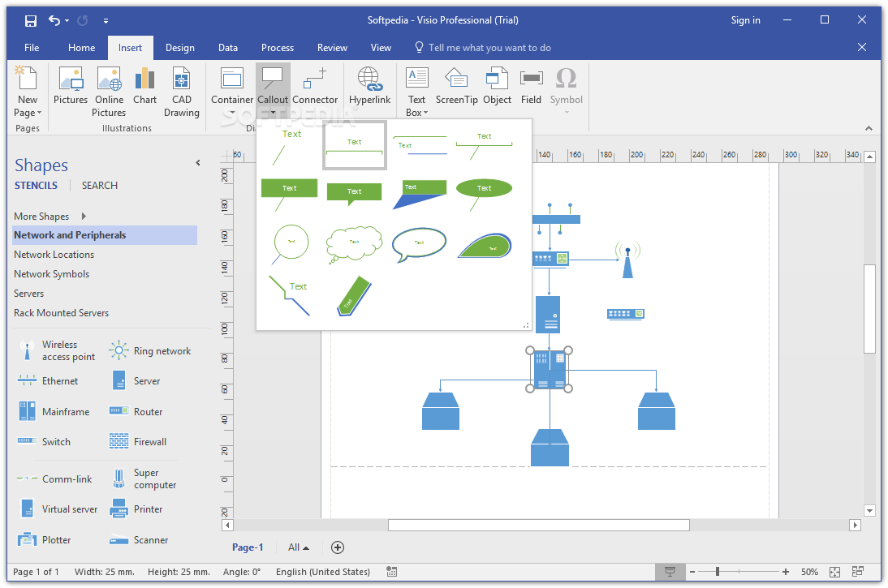Screen dimensions: 888x588
Task: Select Network and Peripherals stencil
Action: pyautogui.click(x=105, y=235)
